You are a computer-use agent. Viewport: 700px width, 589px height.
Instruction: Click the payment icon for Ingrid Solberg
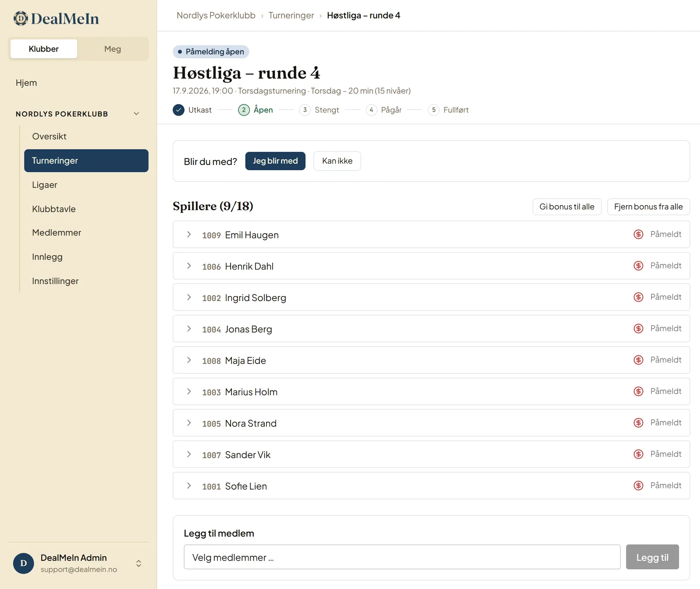click(x=638, y=297)
